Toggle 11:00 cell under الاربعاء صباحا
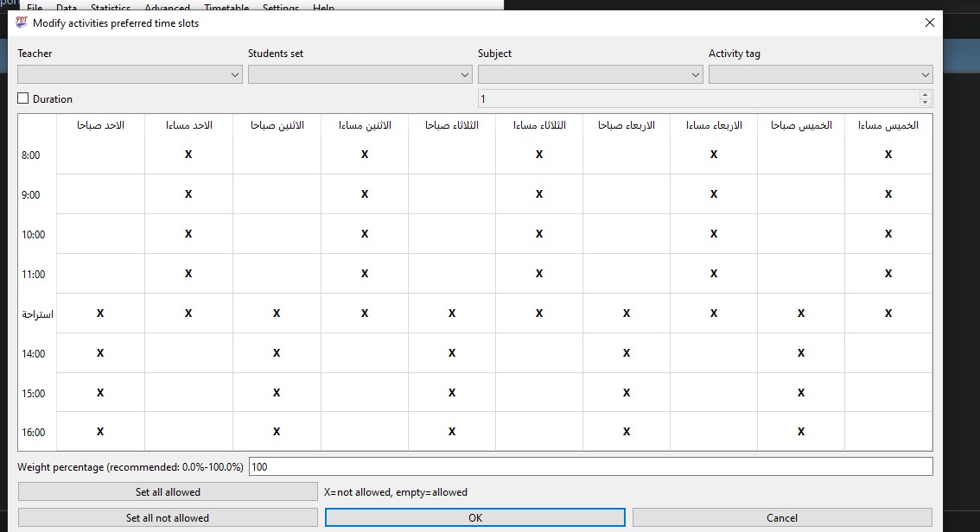This screenshot has height=532, width=980. tap(627, 274)
